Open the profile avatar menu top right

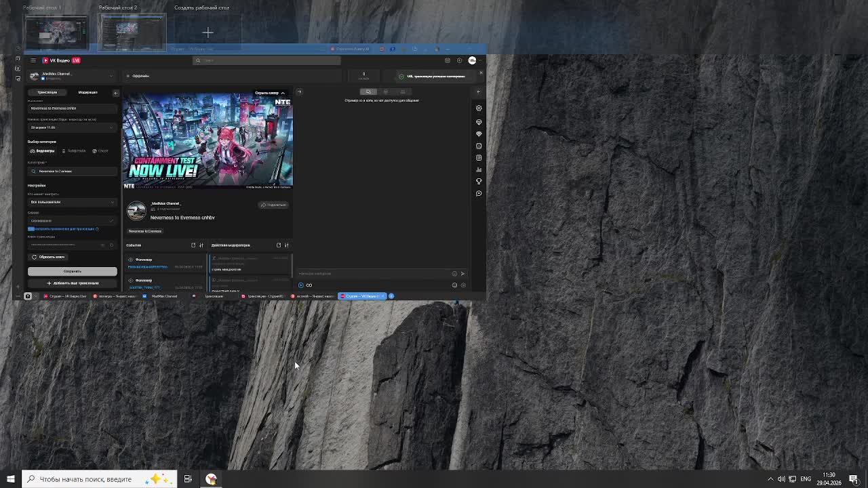click(x=472, y=60)
